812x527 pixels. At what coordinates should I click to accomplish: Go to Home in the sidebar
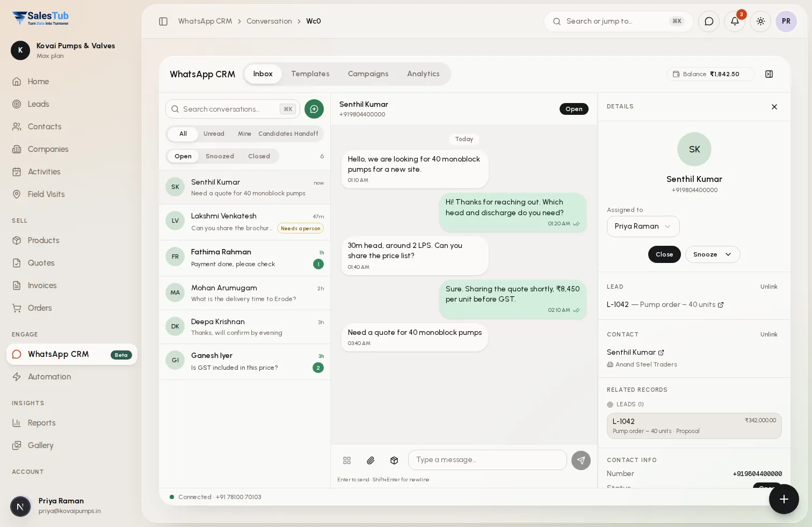[72, 82]
